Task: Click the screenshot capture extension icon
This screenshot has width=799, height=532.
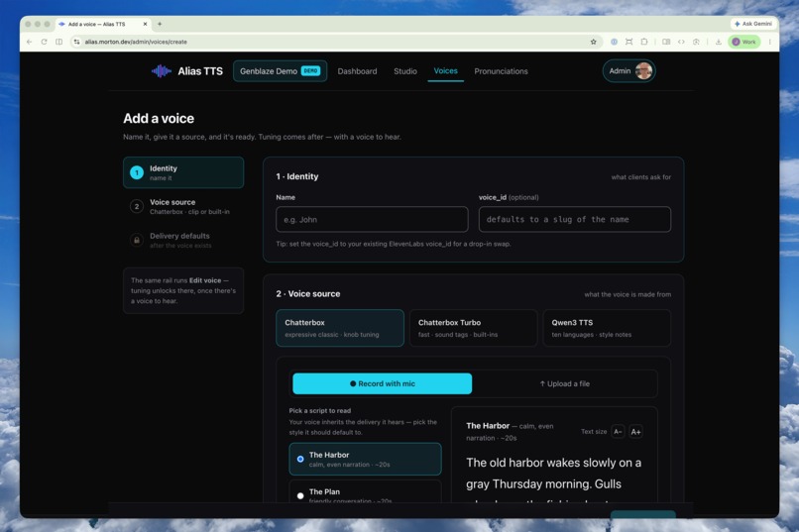Action: click(628, 42)
